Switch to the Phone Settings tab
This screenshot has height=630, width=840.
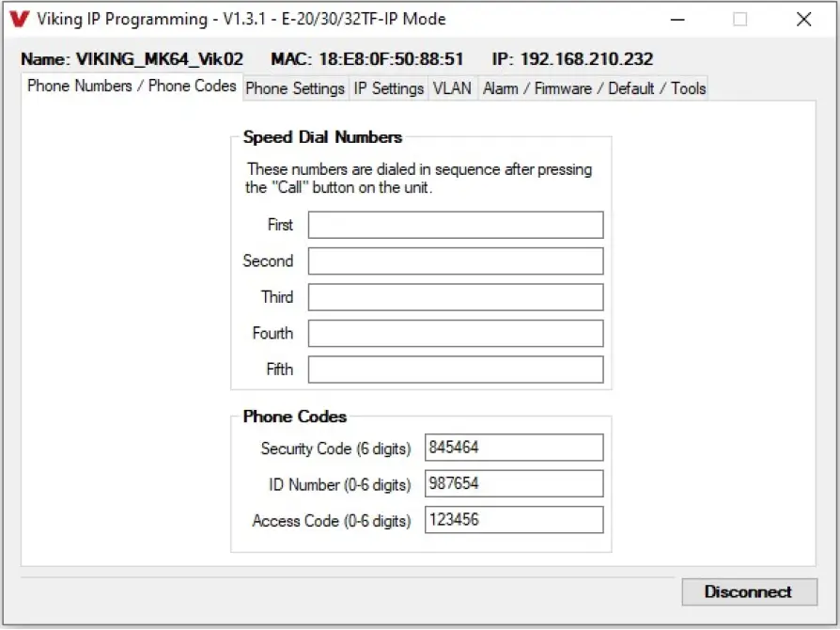pos(295,87)
